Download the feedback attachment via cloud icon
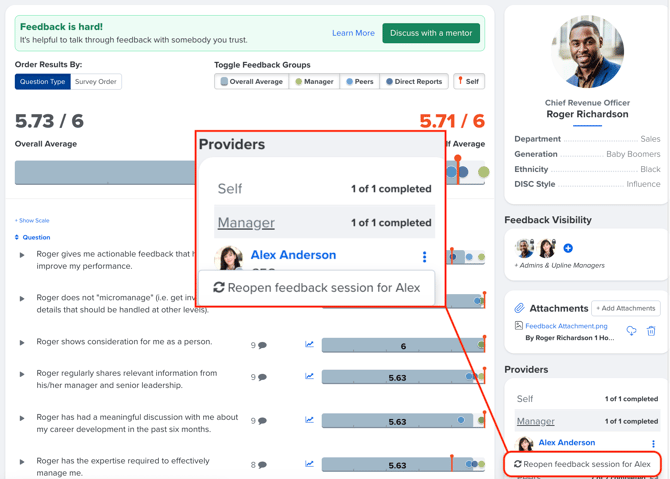 click(x=631, y=331)
